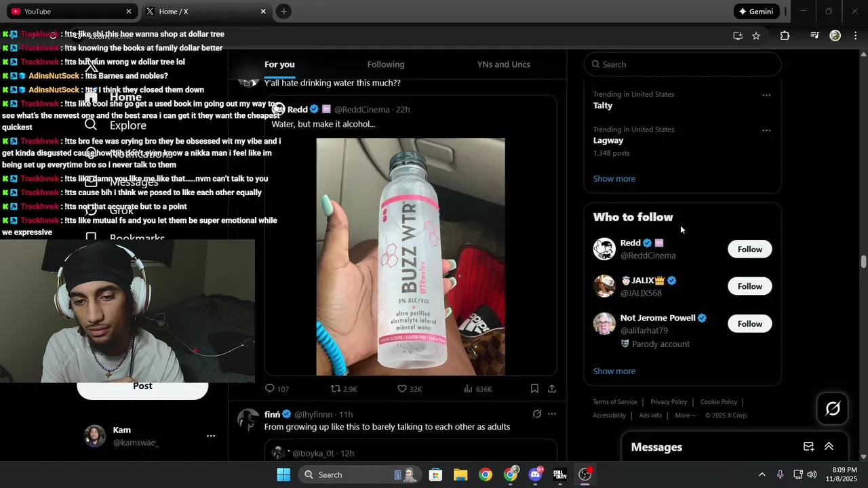The image size is (868, 488).
Task: Open finń's profile avatar
Action: [248, 420]
